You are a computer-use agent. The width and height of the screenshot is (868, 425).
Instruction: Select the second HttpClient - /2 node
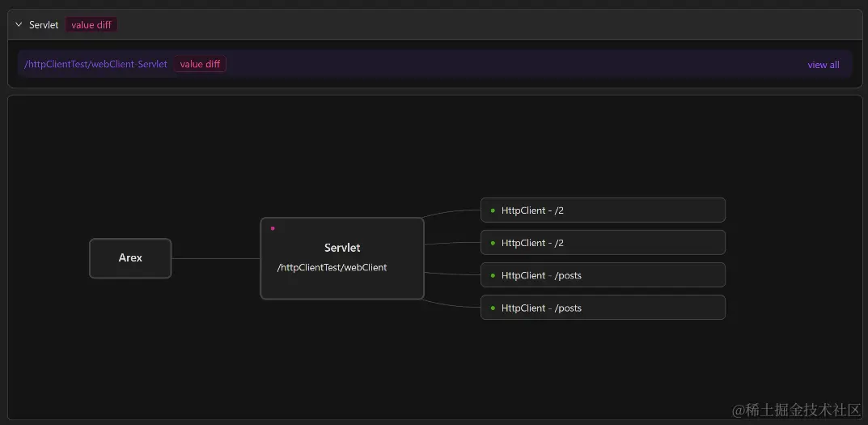pos(603,243)
